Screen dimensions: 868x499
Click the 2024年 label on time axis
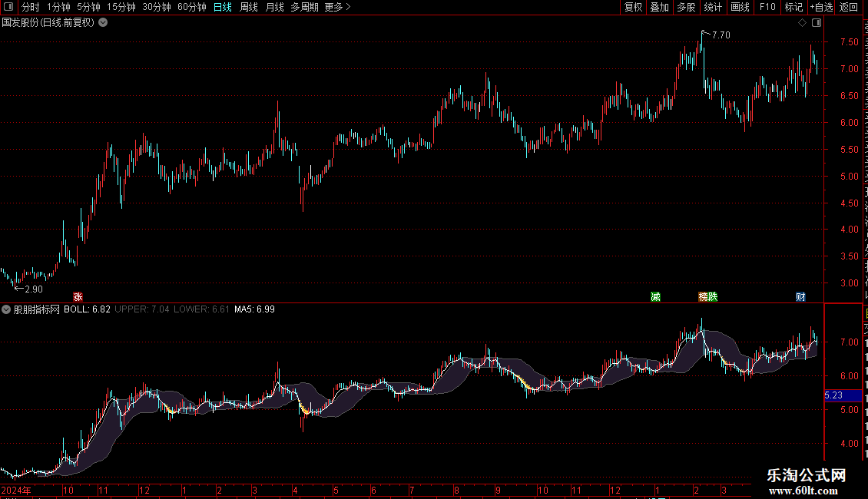point(16,491)
